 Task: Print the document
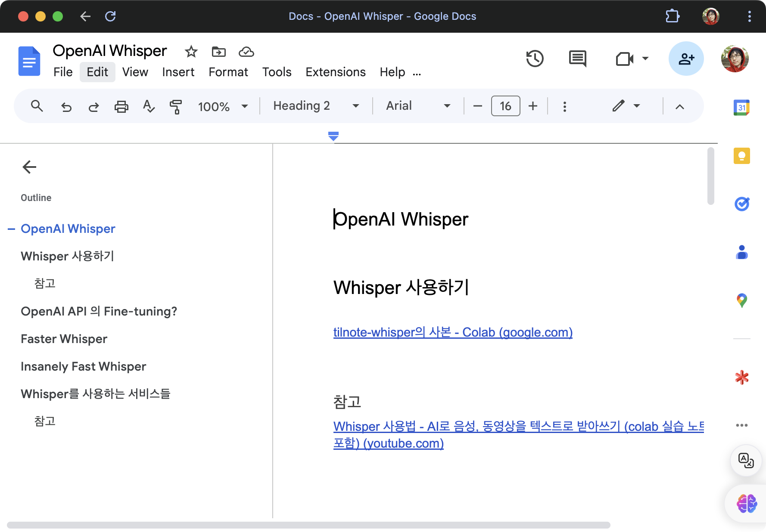(121, 106)
